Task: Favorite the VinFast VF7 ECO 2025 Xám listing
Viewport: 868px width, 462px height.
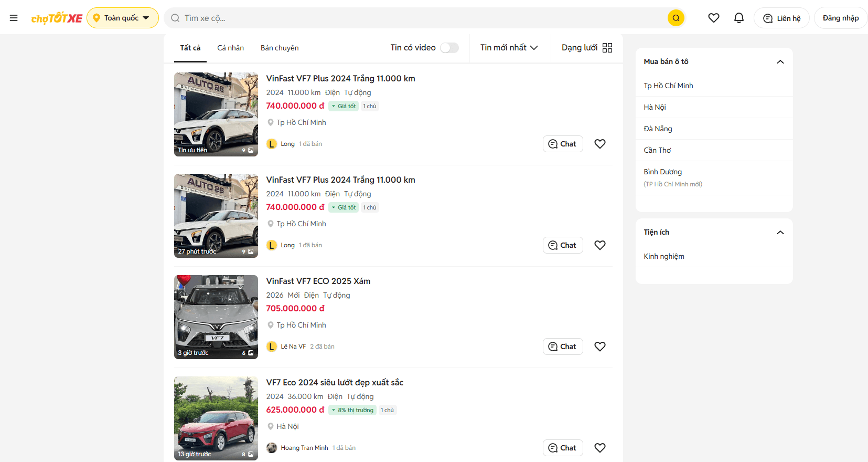Action: point(600,346)
